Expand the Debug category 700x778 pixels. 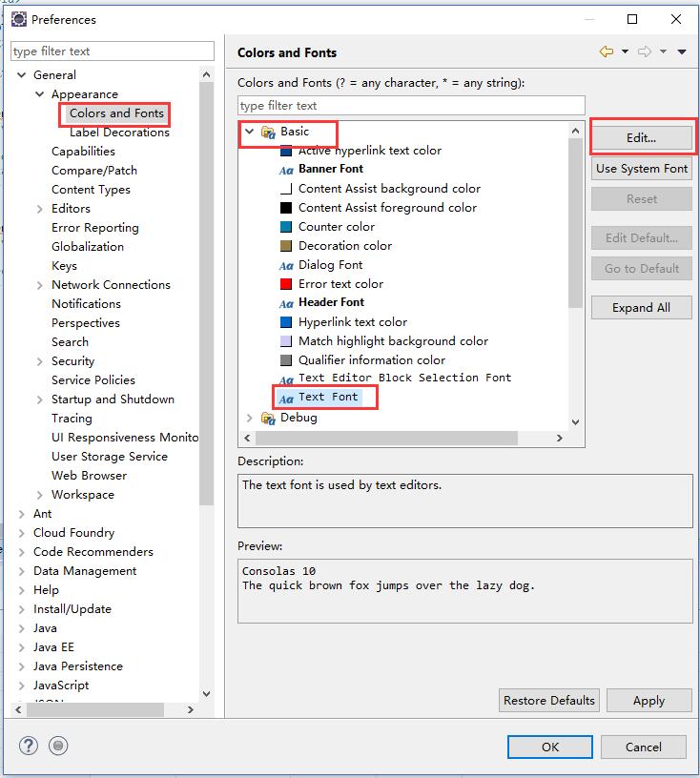tap(250, 418)
